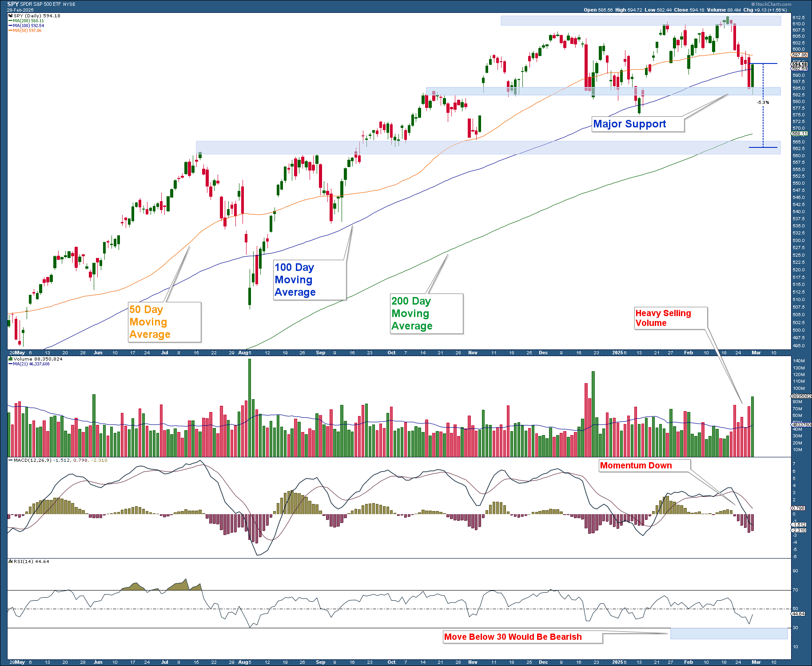The width and height of the screenshot is (812, 666).
Task: Click the 44.64 tag on RSI axis
Action: 799,614
